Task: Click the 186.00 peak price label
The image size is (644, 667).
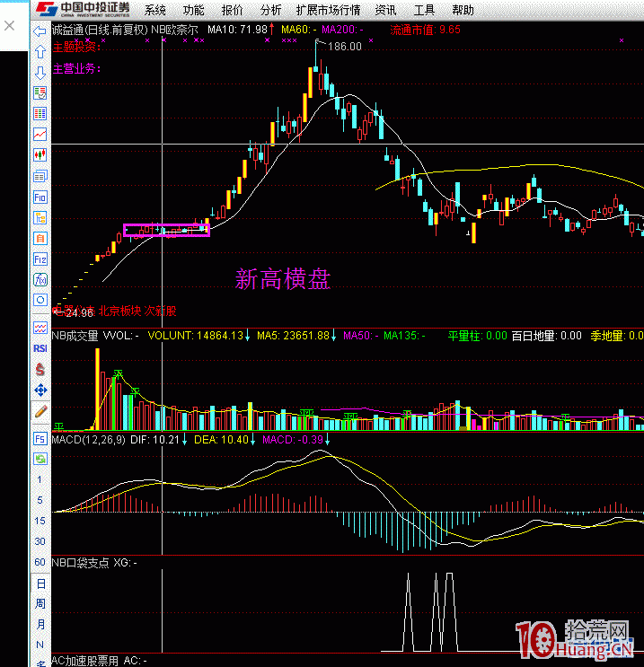Action: (x=345, y=47)
